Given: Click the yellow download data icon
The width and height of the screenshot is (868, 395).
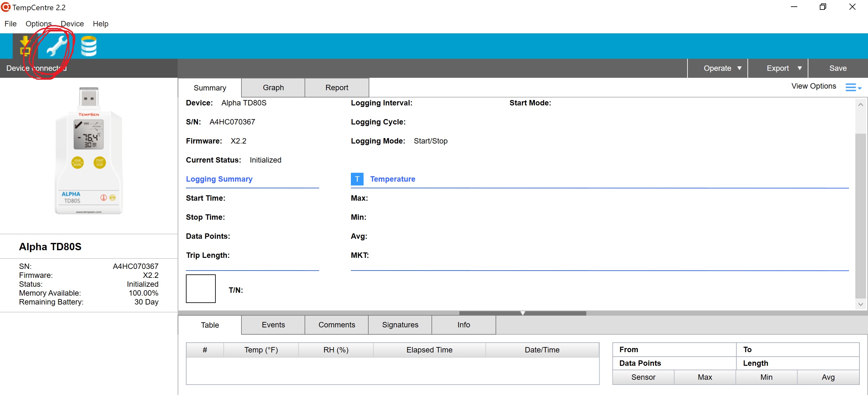Looking at the screenshot, I should 25,46.
